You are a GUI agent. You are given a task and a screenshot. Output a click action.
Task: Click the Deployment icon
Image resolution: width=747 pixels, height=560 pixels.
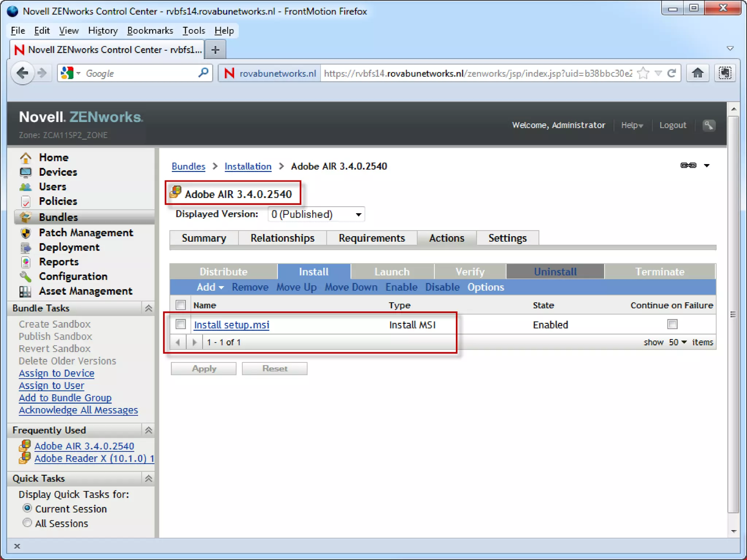(x=26, y=248)
